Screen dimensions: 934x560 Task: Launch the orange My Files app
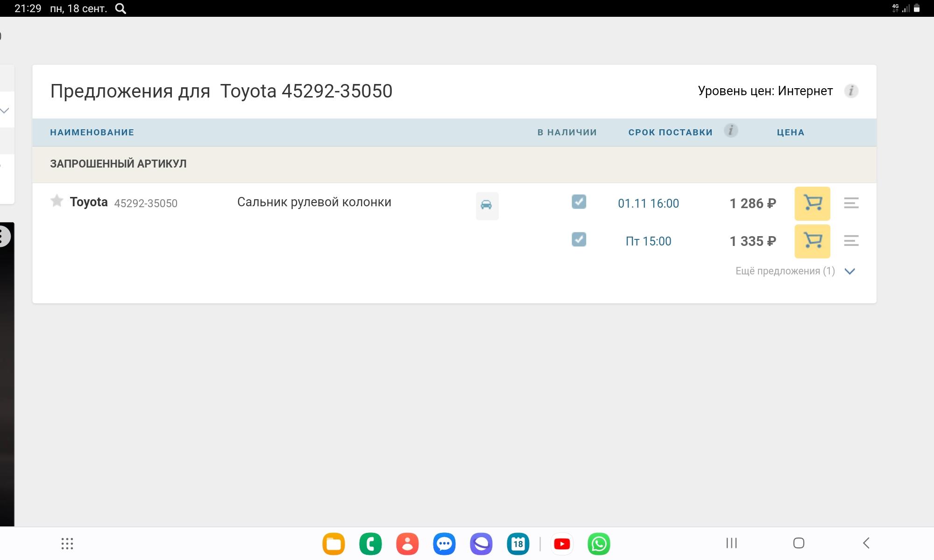(333, 544)
